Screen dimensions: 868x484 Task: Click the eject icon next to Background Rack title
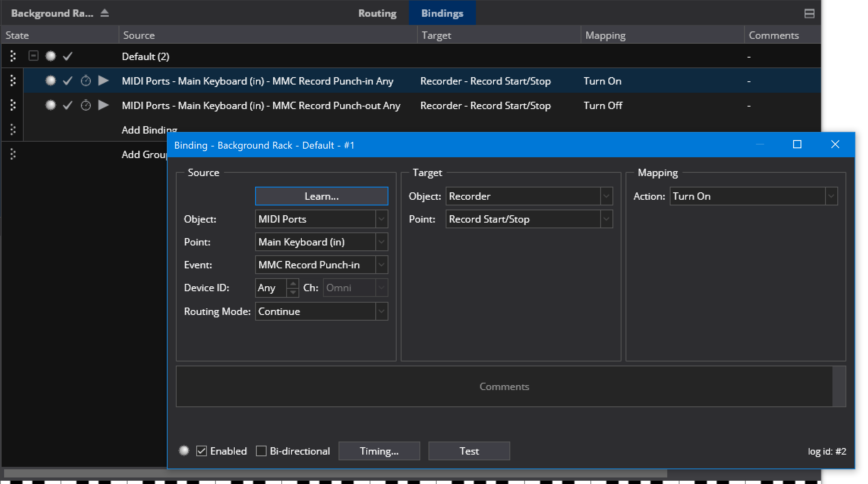(105, 13)
